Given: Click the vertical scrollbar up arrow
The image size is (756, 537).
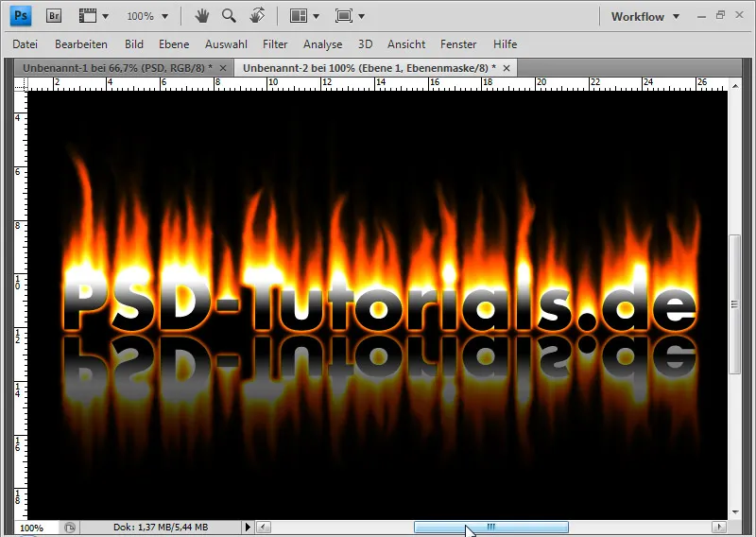Looking at the screenshot, I should pyautogui.click(x=735, y=86).
